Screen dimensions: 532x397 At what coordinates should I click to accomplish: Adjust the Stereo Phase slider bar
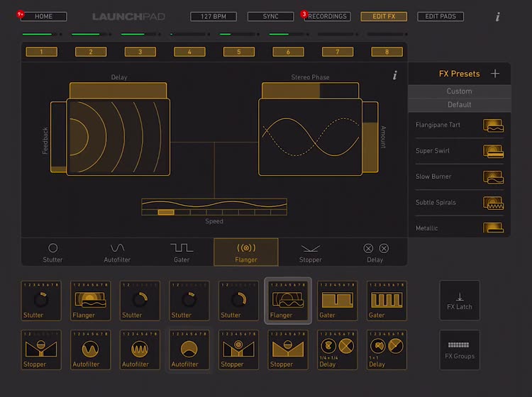coord(310,90)
